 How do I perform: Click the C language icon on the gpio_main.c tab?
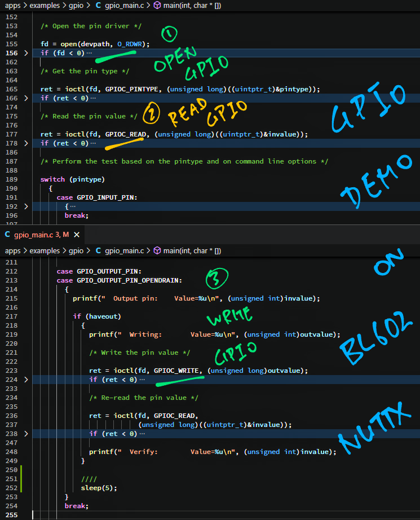coord(8,234)
